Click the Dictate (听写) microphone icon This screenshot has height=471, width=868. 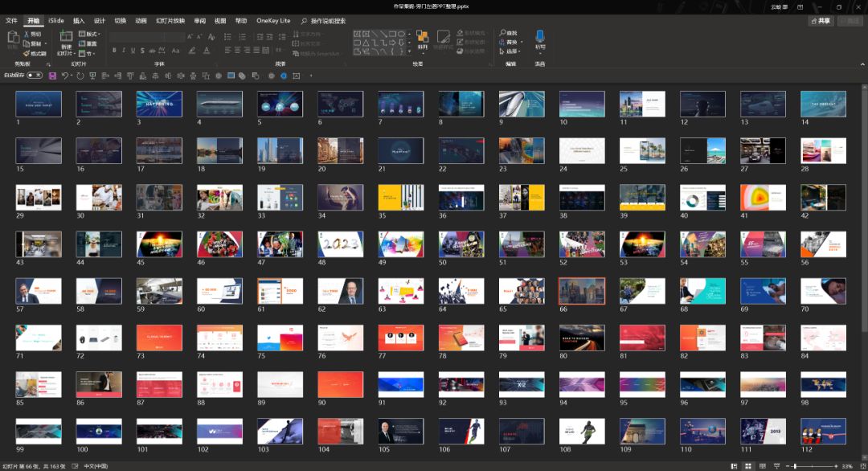540,36
